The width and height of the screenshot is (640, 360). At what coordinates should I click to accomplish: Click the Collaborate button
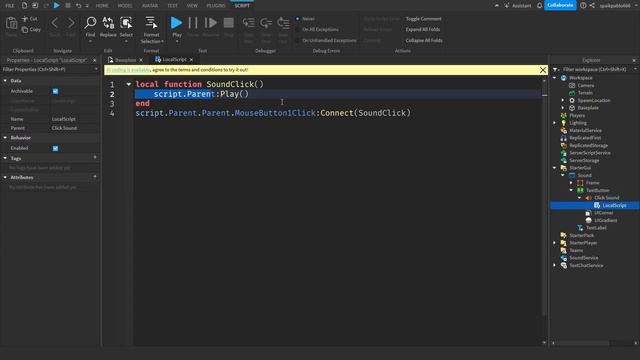point(560,5)
